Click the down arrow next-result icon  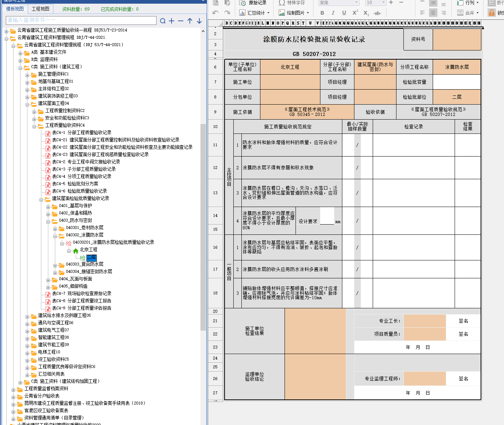(199, 21)
